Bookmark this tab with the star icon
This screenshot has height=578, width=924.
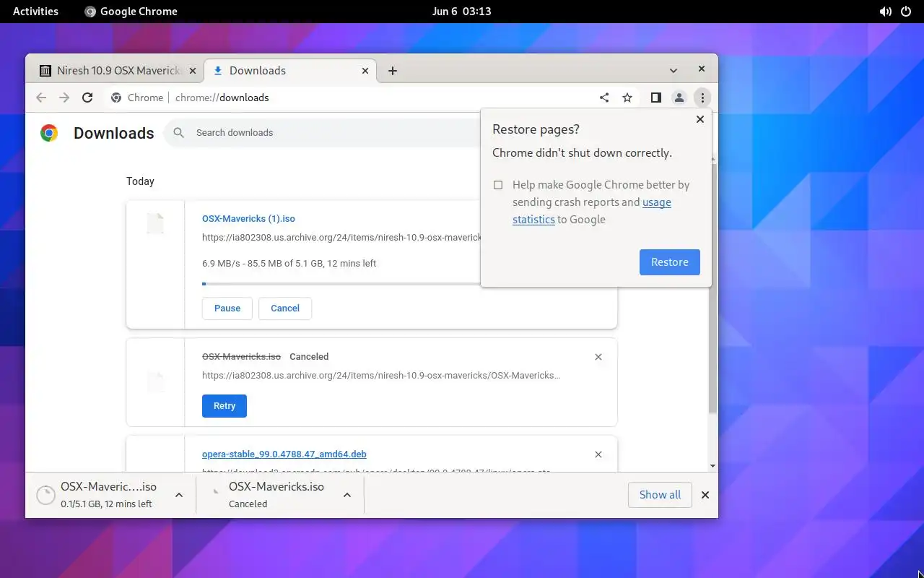(x=627, y=98)
